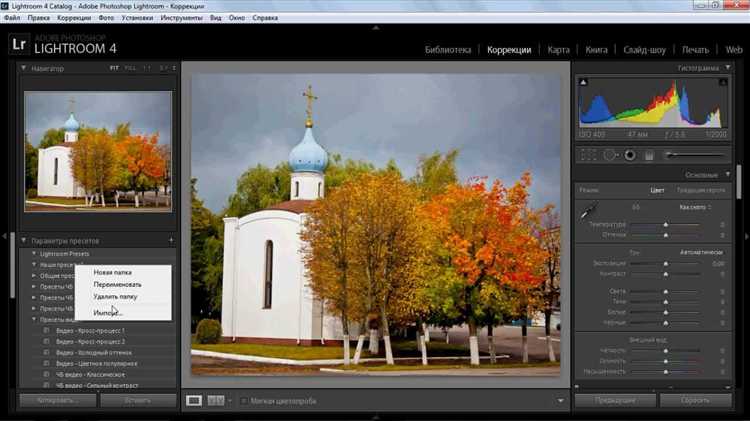Set Navigator zoom to 3:1
The height and width of the screenshot is (421, 750).
(x=163, y=68)
